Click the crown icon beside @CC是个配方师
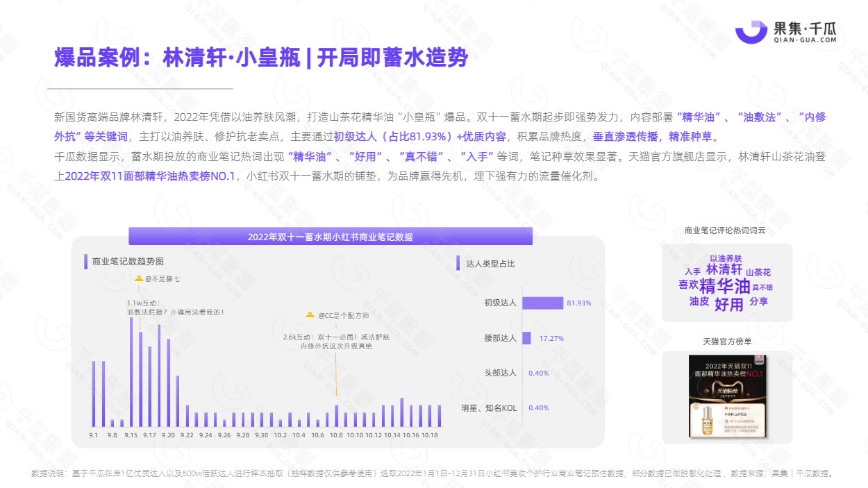The width and height of the screenshot is (868, 488). [x=310, y=315]
